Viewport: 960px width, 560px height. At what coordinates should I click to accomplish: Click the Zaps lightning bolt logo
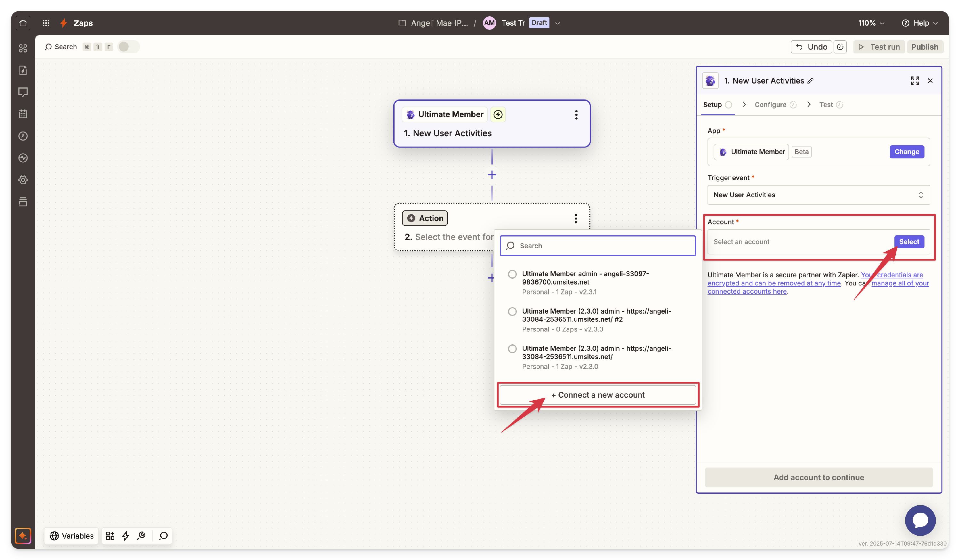pyautogui.click(x=64, y=23)
